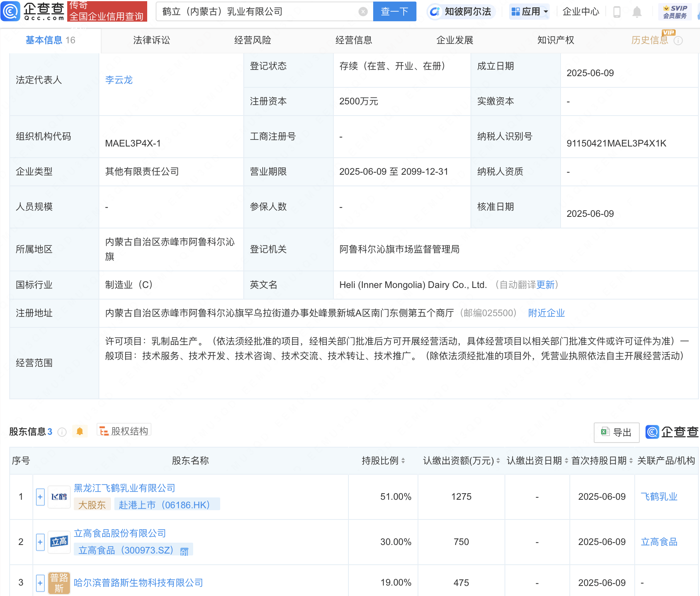Open legal representative 李云龙 link
This screenshot has height=596, width=700.
[119, 80]
